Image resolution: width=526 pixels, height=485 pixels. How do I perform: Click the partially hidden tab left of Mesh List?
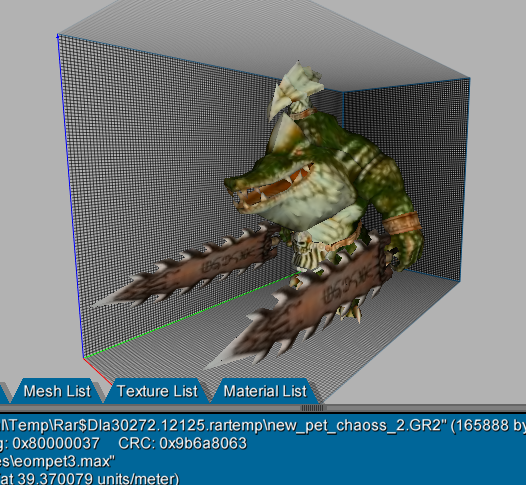[x=5, y=392]
